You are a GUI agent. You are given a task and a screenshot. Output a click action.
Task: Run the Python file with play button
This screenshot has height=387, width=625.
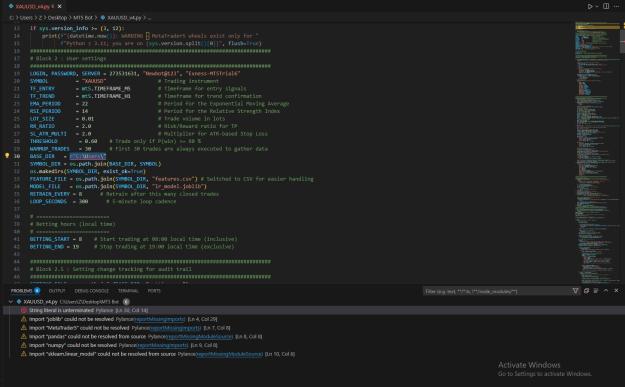590,6
